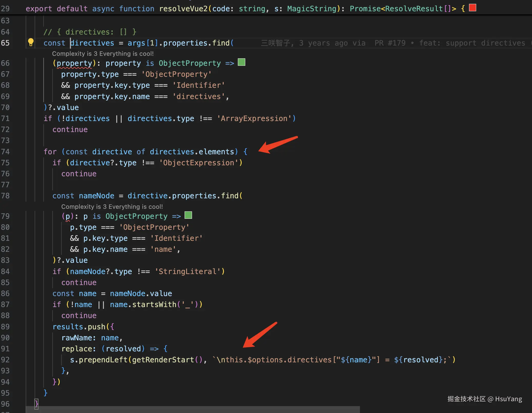Click the PR #179 git blame annotation
This screenshot has width=532, height=413.
pos(390,43)
